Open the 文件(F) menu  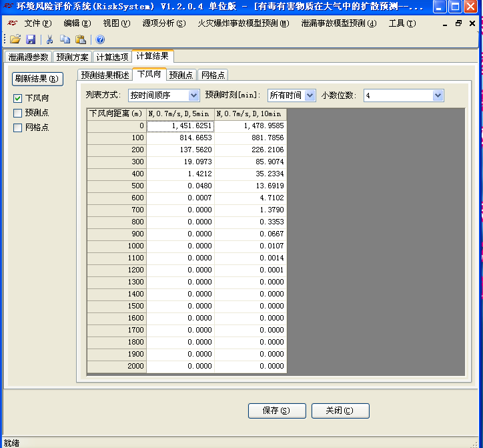38,23
